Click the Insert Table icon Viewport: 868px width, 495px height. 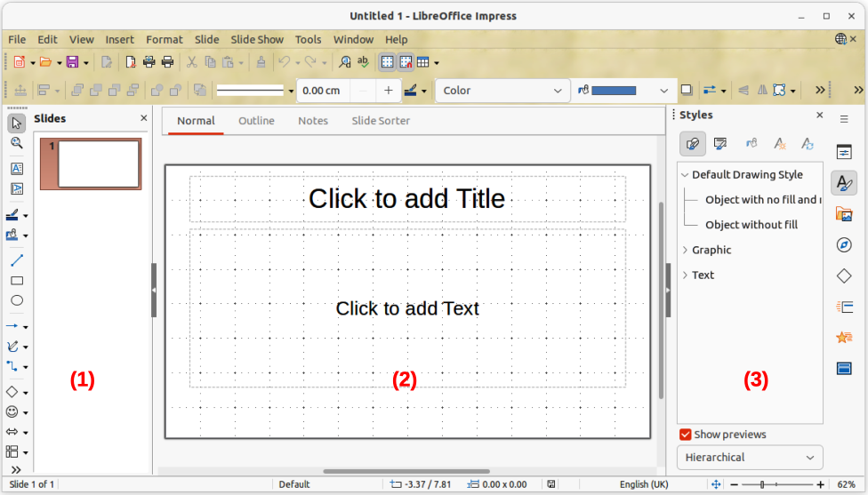(x=423, y=62)
